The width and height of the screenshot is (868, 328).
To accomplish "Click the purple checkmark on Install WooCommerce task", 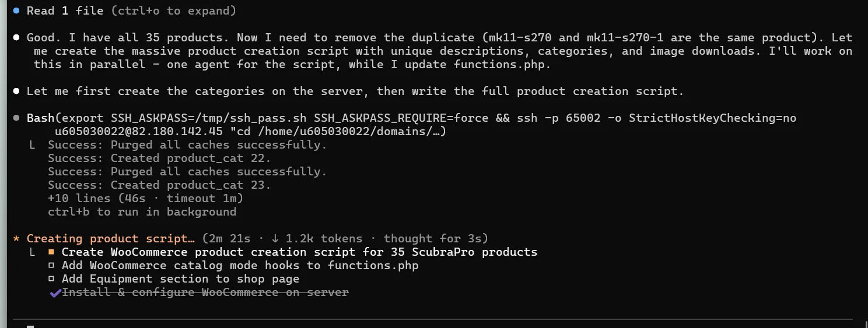I will click(x=55, y=293).
